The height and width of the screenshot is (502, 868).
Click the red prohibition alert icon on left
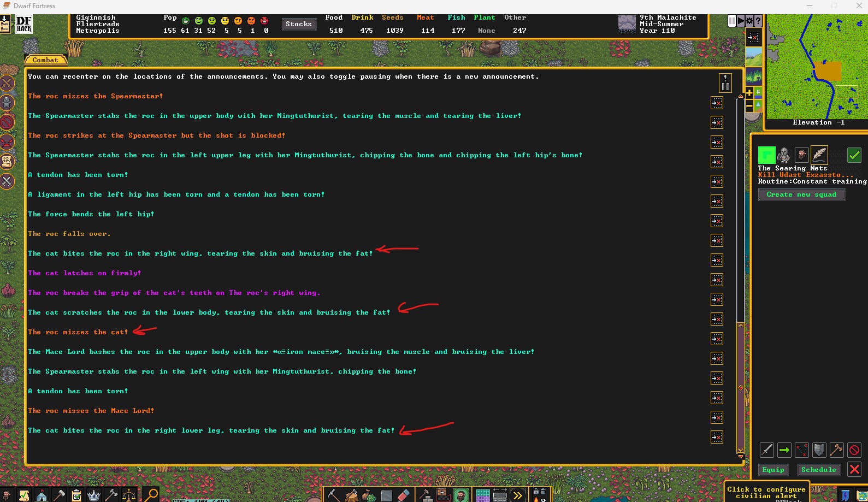tap(7, 122)
